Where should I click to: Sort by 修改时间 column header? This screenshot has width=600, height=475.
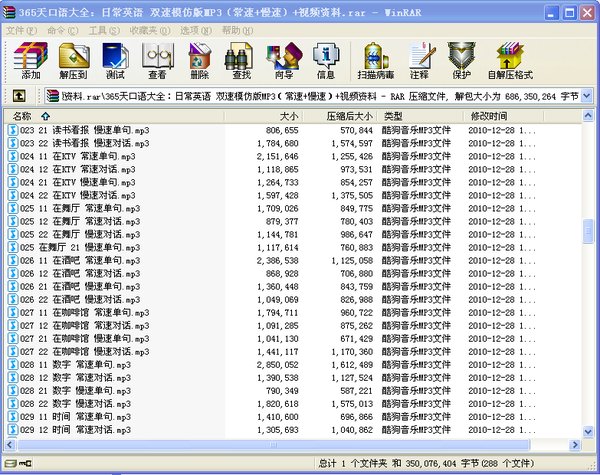pos(504,116)
